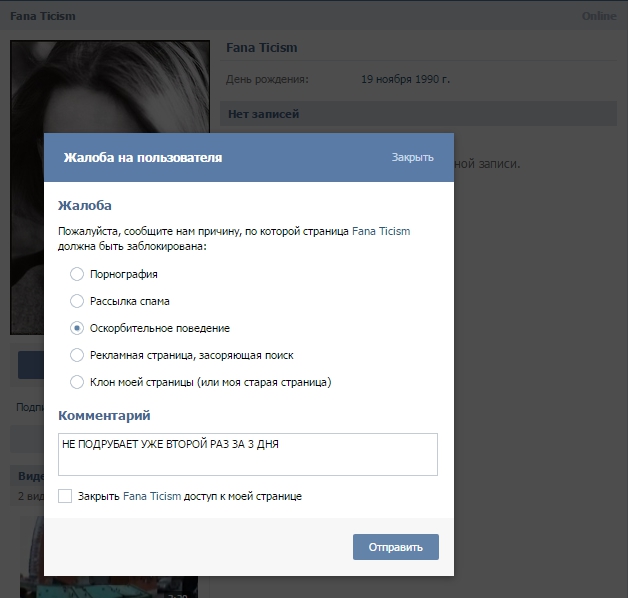Viewport: 628px width, 598px height.
Task: Open the Видео section header
Action: click(x=31, y=476)
